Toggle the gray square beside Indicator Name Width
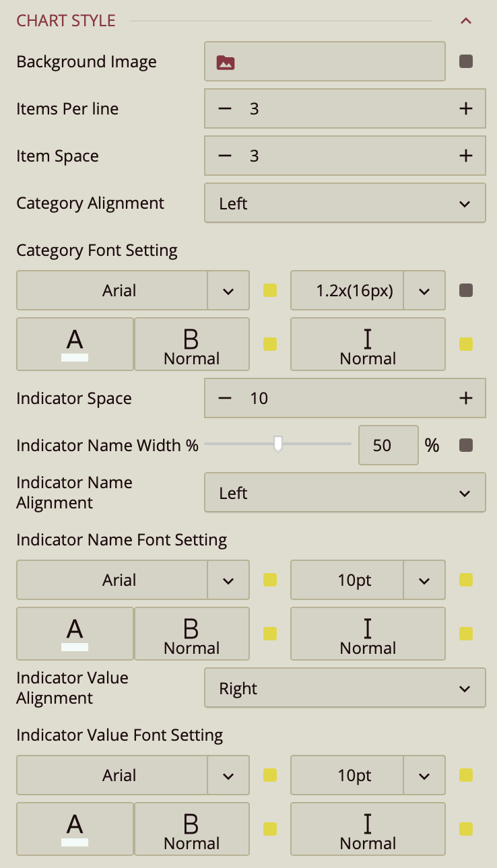 (x=465, y=445)
